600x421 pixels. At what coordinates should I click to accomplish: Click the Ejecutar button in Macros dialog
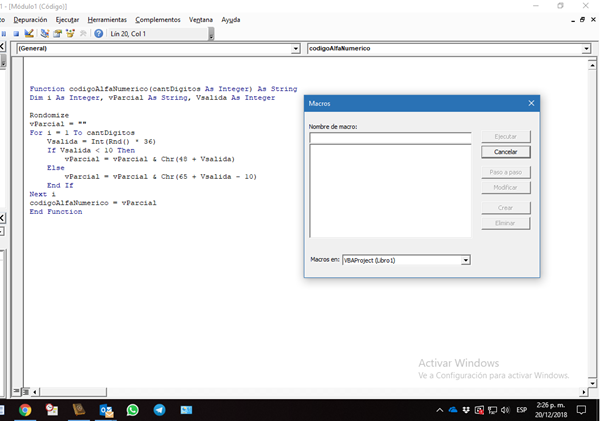tap(505, 136)
